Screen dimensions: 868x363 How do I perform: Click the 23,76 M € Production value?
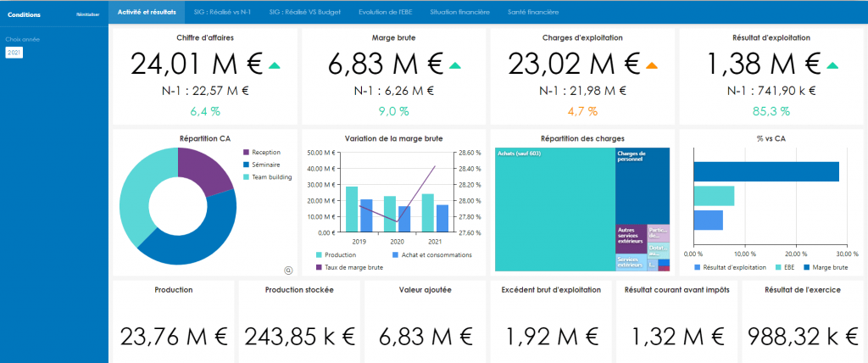[x=174, y=337]
